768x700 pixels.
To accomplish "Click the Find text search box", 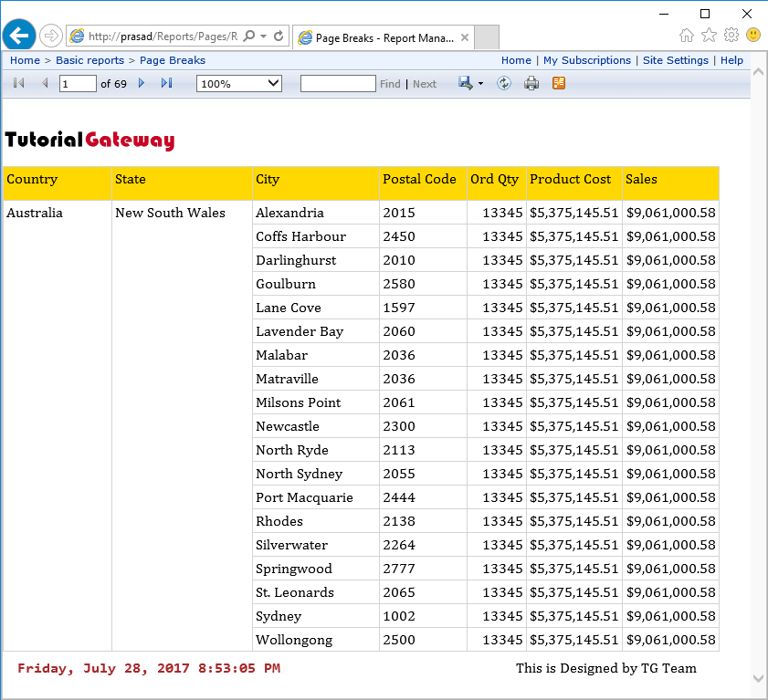I will (x=337, y=83).
